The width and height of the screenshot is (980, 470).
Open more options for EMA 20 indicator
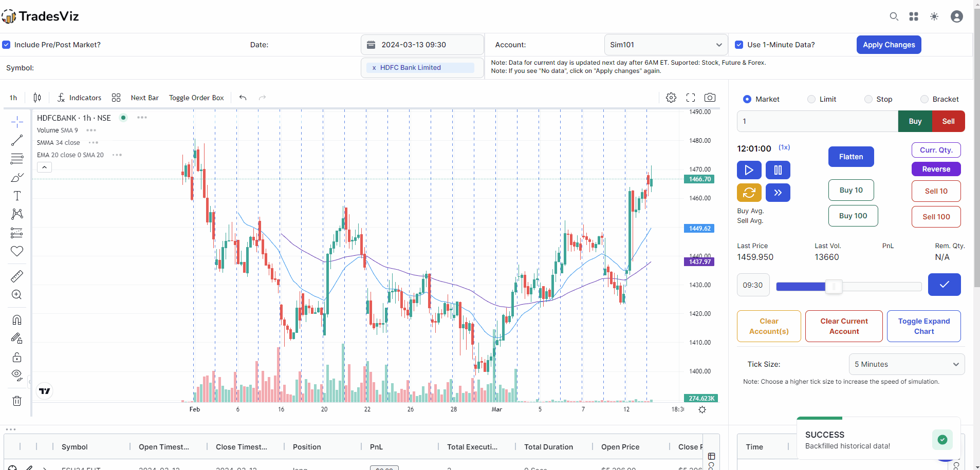(117, 155)
